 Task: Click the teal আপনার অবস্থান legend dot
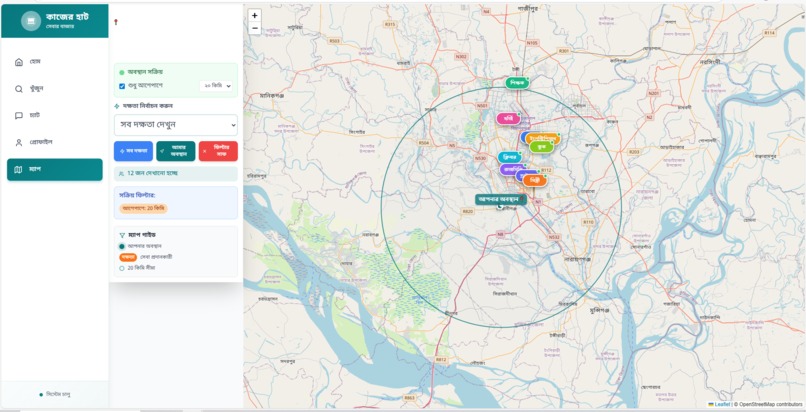122,246
